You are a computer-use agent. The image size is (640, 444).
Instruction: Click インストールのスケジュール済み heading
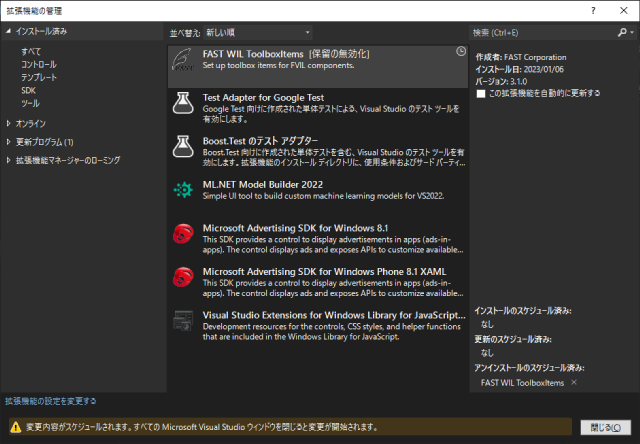click(523, 311)
